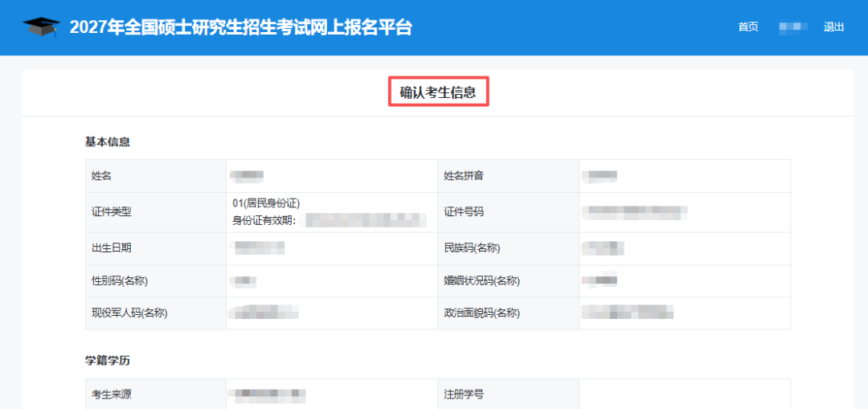Select the 婚姻状况码(名称) label cell
Image resolution: width=868 pixels, height=409 pixels.
pyautogui.click(x=508, y=281)
